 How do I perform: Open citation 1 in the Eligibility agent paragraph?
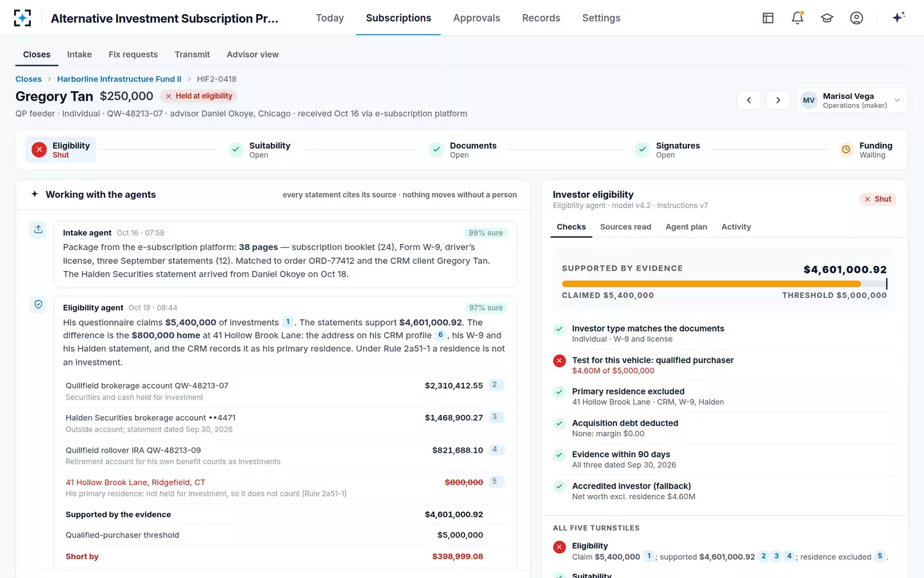288,322
